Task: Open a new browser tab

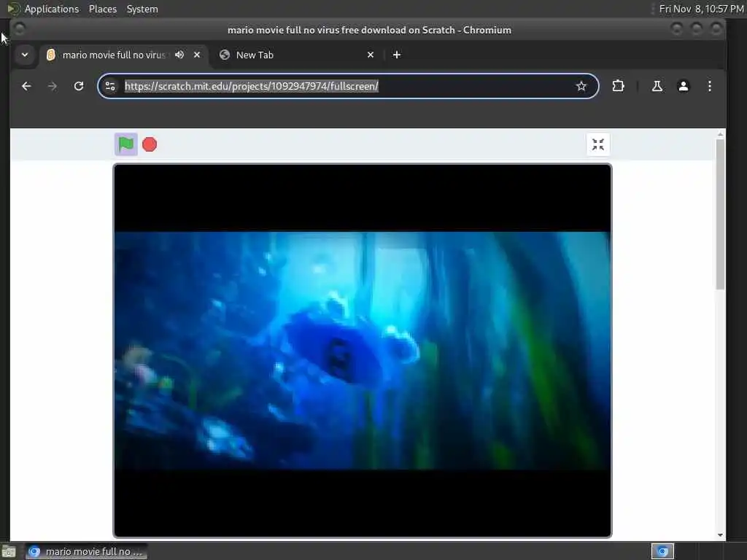Action: tap(396, 55)
